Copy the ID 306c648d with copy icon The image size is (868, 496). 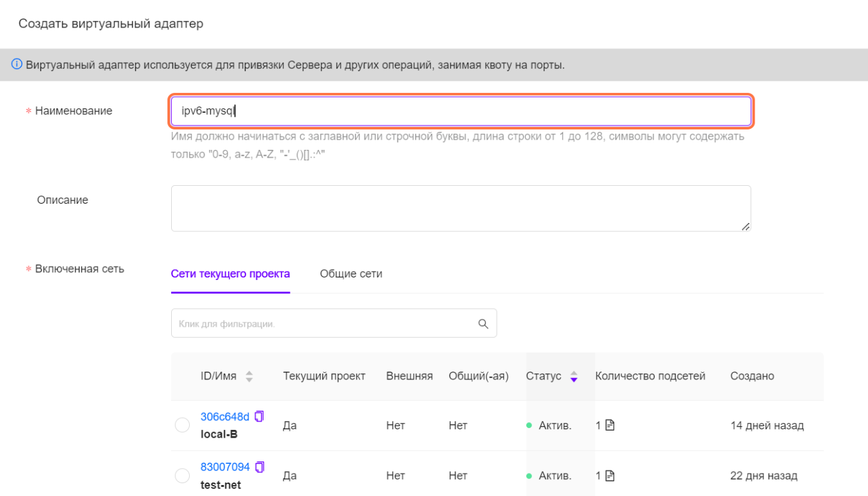coord(260,417)
